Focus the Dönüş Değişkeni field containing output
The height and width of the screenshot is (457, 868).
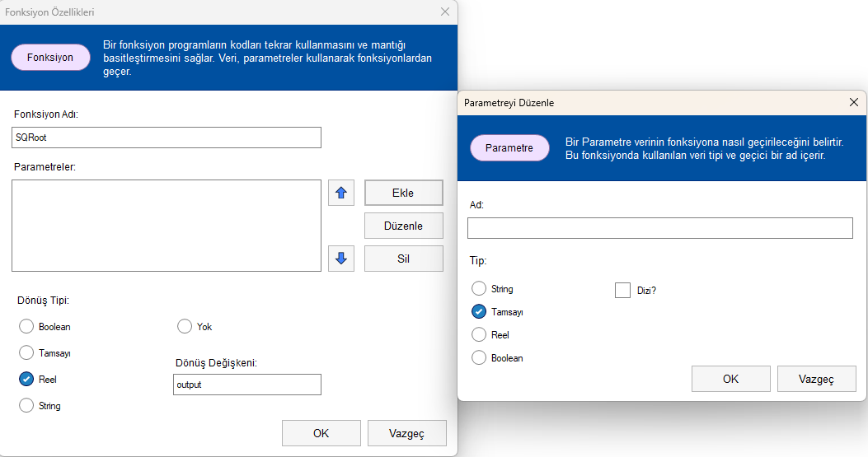point(247,385)
